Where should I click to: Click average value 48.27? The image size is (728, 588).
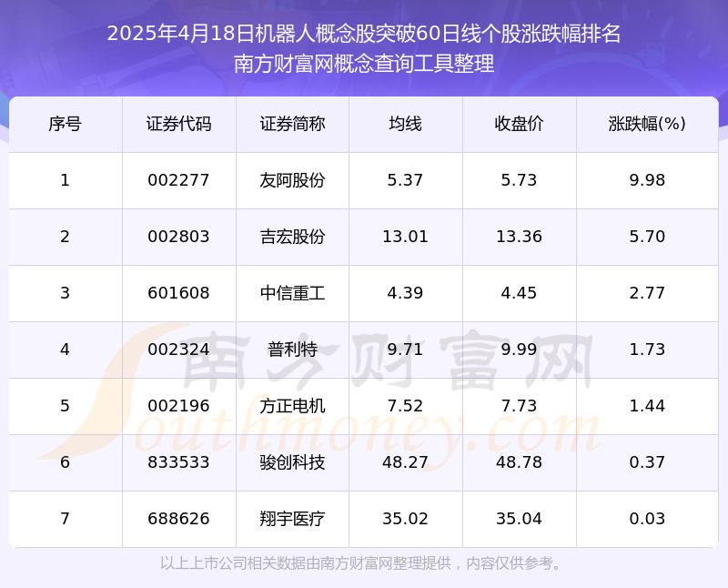tap(405, 462)
